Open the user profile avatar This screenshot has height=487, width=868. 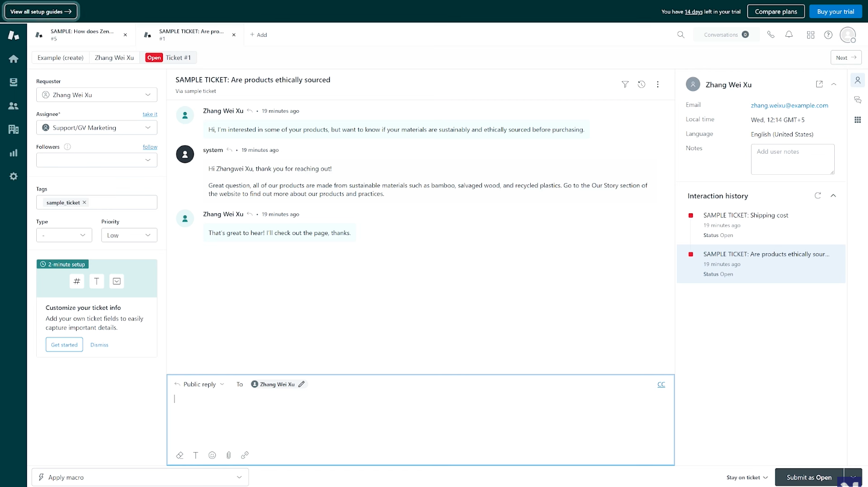[x=848, y=35]
